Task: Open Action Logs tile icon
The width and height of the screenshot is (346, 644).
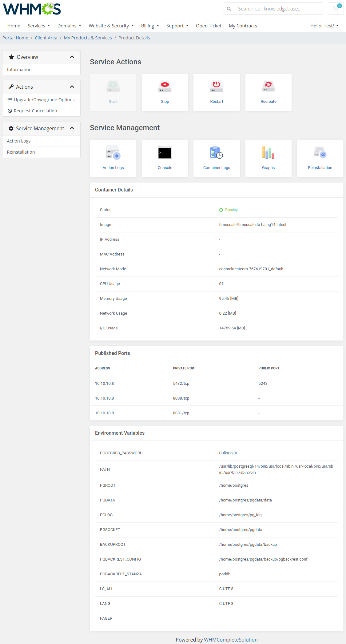Action: pyautogui.click(x=113, y=152)
